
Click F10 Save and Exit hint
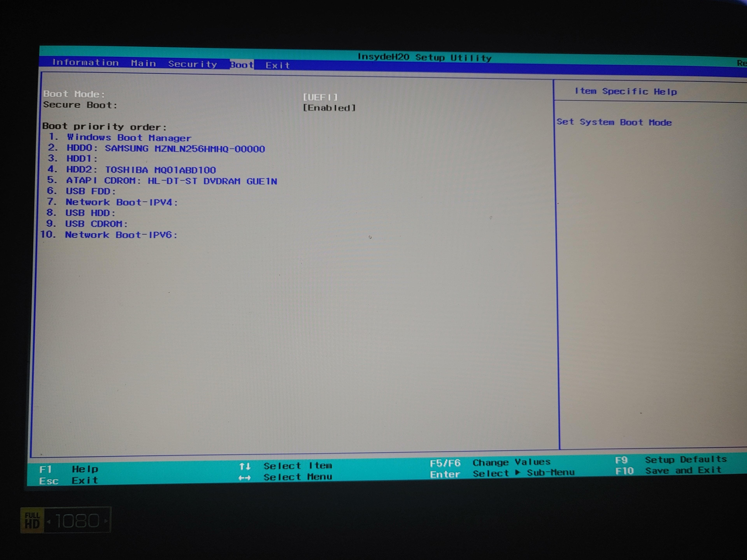click(x=668, y=471)
